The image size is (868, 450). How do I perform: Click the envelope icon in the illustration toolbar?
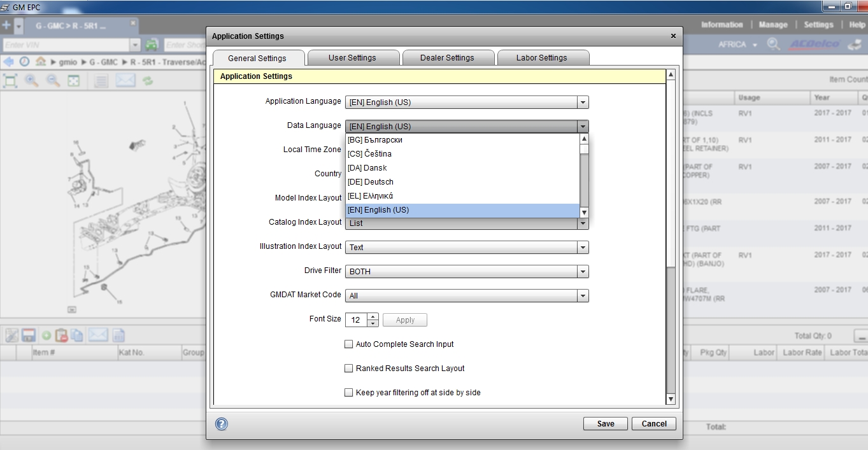coord(125,81)
